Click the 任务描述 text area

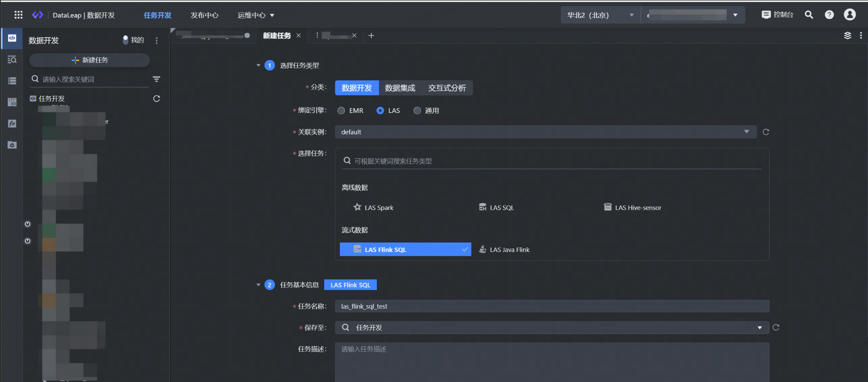coord(552,362)
